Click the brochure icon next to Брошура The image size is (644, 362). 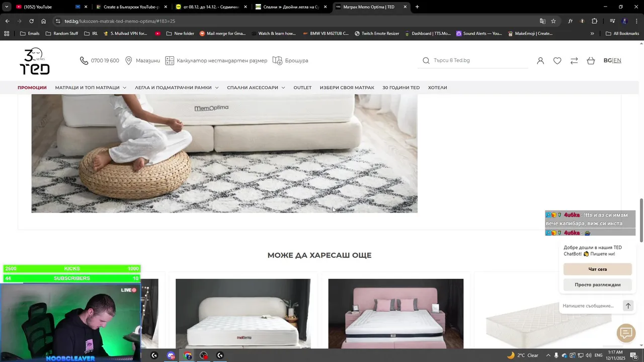(277, 61)
